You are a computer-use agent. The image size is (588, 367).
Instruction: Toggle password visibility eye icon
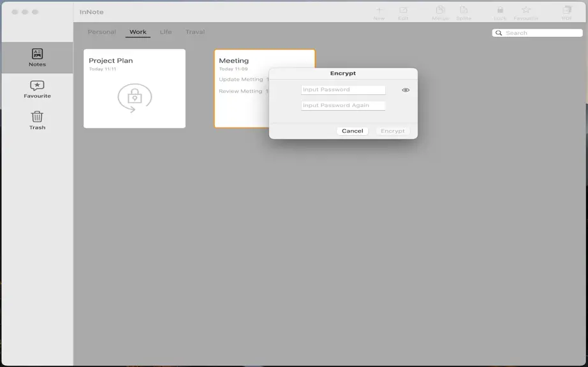pos(406,90)
